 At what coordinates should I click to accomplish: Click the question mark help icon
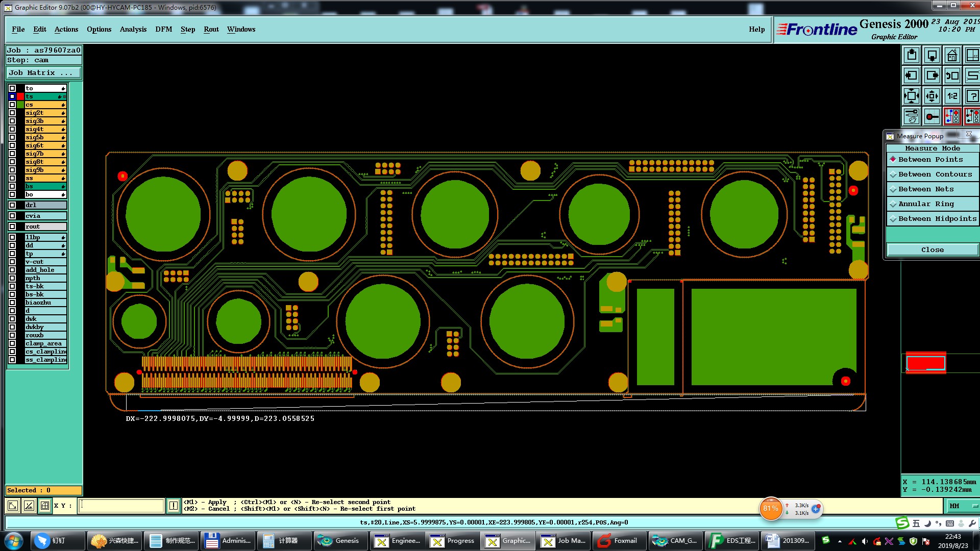click(972, 96)
